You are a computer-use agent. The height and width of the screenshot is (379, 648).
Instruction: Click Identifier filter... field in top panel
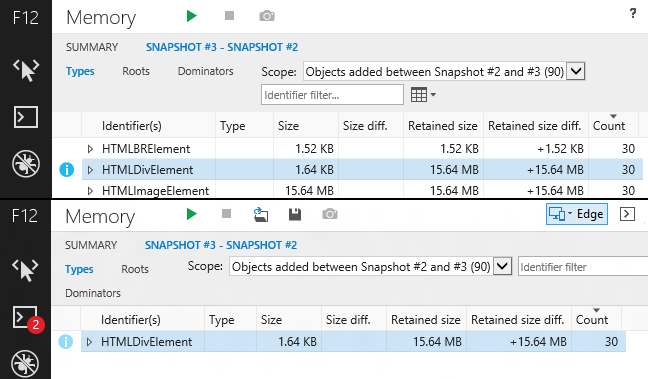click(x=332, y=95)
